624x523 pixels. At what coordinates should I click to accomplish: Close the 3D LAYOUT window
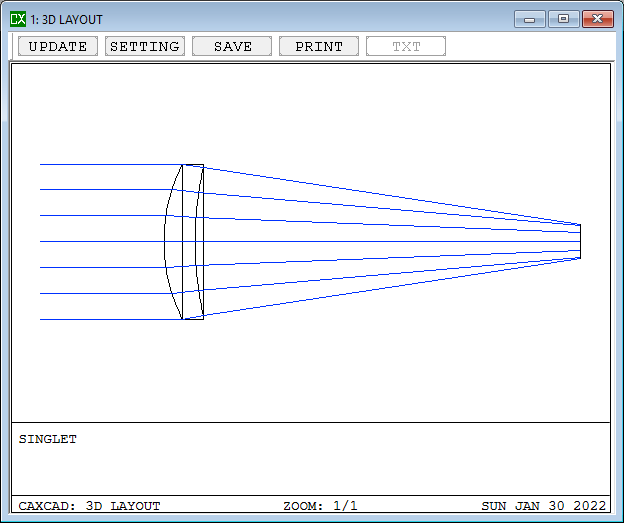point(597,19)
